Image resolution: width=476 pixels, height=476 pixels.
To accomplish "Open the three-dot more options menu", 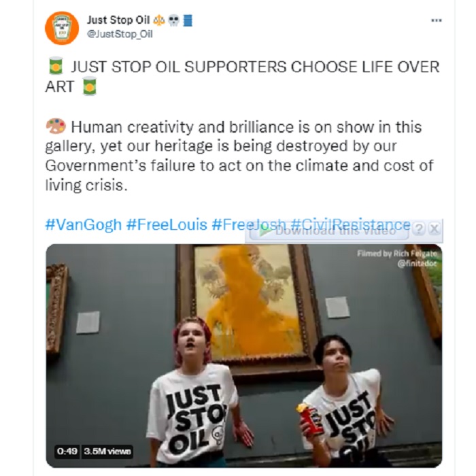I will [437, 20].
